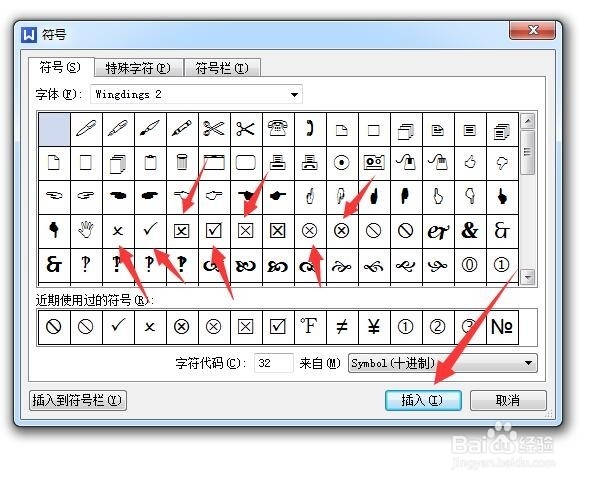Select the bold ampersand symbol in the grid
This screenshot has height=484, width=589.
[470, 230]
